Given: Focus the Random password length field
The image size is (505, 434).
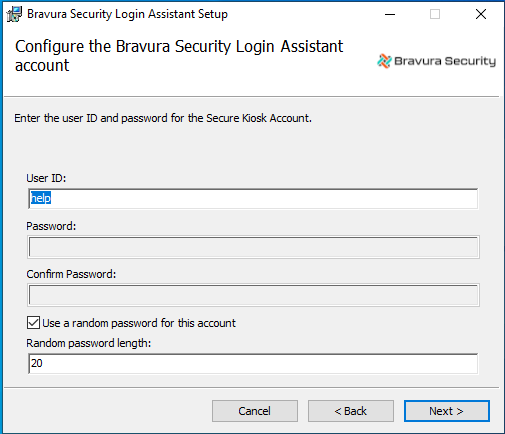Looking at the screenshot, I should point(253,363).
